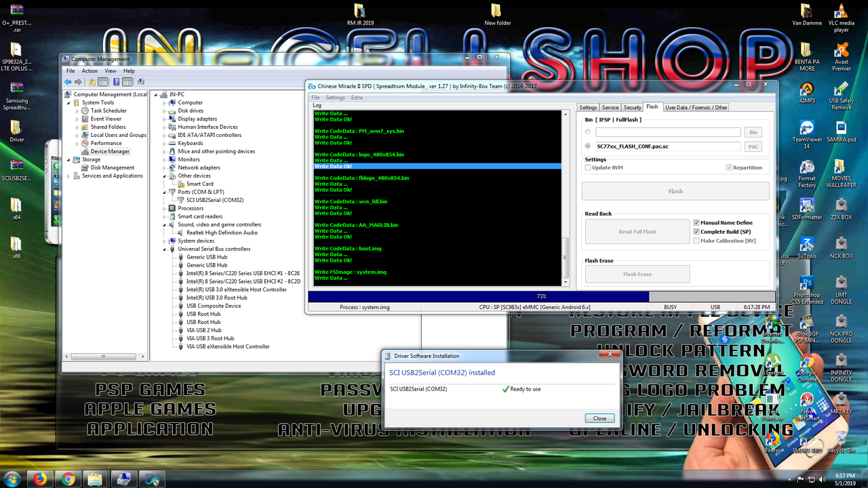Collapse System Tools tree node

(68, 102)
